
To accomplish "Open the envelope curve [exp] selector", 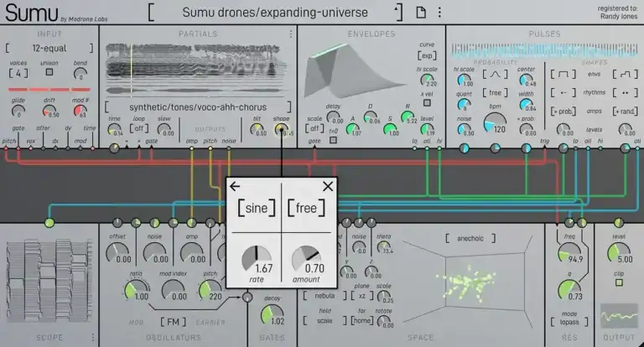I will [427, 55].
